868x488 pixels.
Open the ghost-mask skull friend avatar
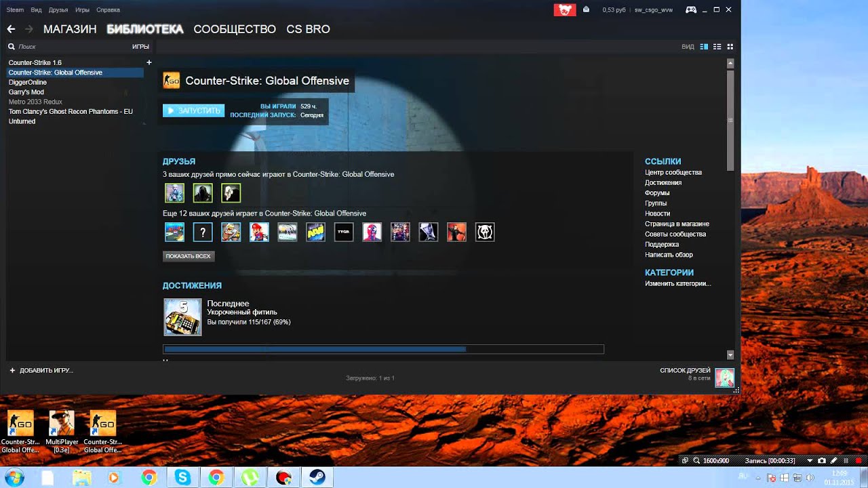click(x=485, y=232)
